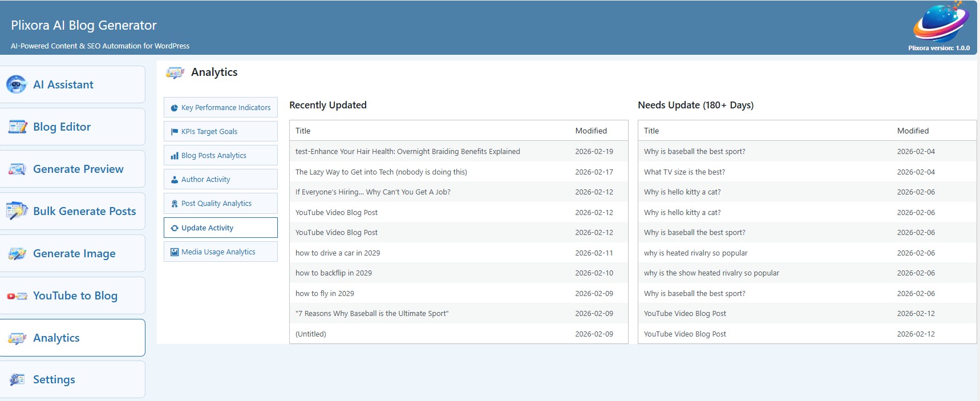Screen dimensions: 980x401
Task: Click Title column header in Needs Update table
Action: click(651, 131)
